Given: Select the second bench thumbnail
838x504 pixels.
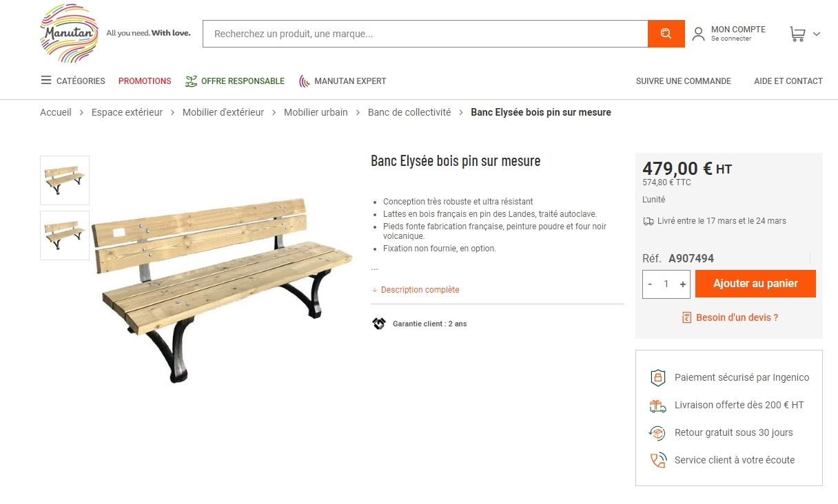Looking at the screenshot, I should [65, 235].
